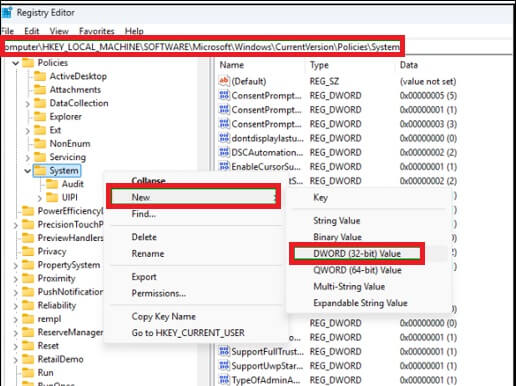The image size is (516, 386).
Task: Click the EnableCursorSu... DWORD value icon
Action: click(224, 166)
